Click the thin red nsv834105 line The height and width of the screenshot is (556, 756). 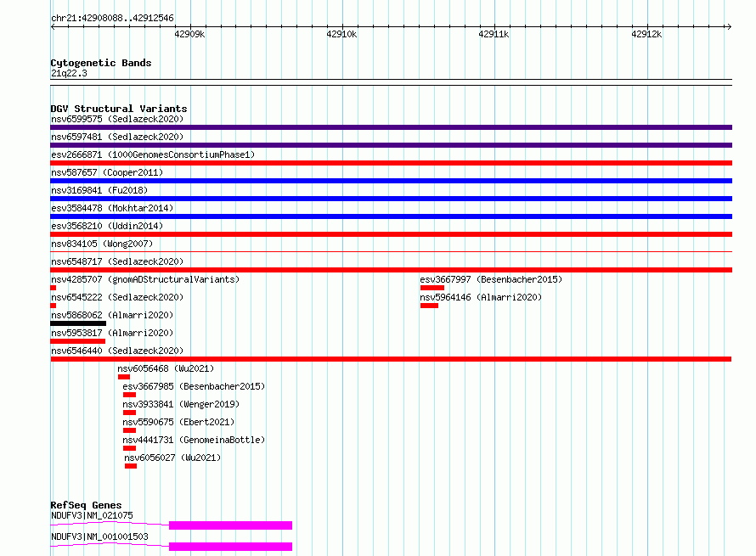(391, 251)
